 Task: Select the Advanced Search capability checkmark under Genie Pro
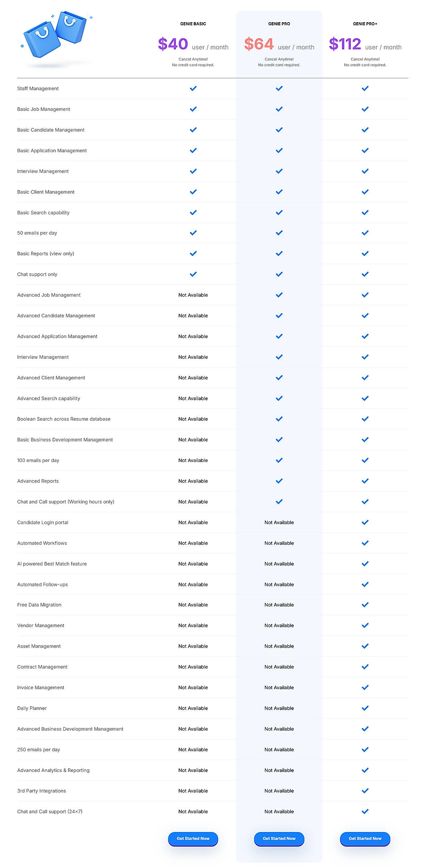(279, 398)
